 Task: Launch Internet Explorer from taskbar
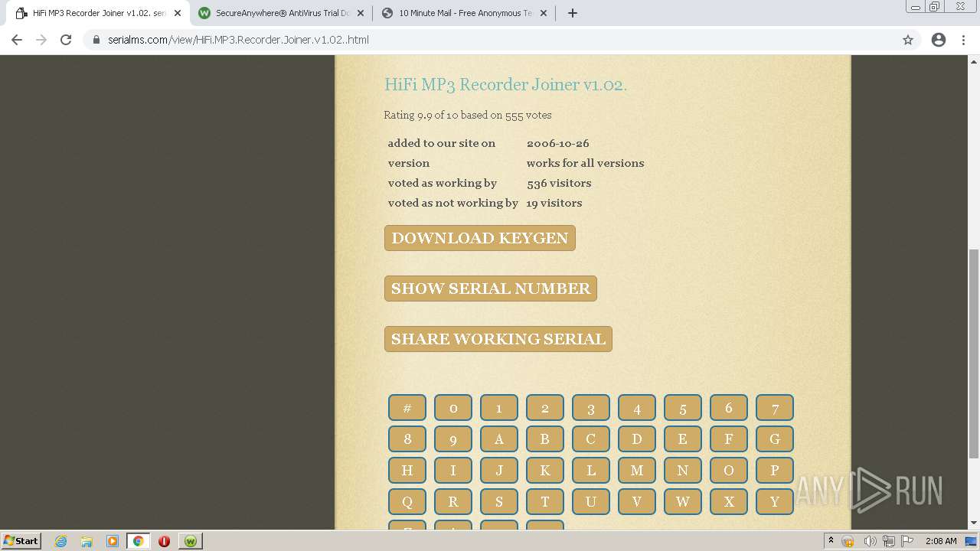(61, 541)
